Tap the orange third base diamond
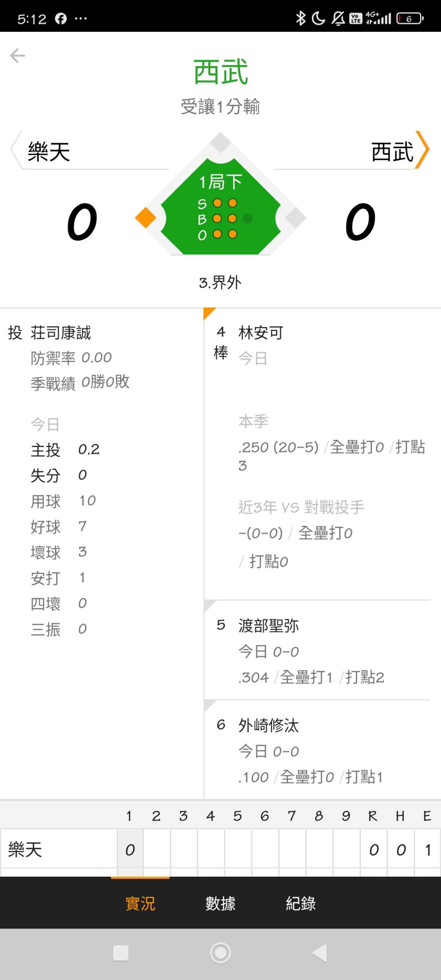The image size is (441, 980). 146,218
